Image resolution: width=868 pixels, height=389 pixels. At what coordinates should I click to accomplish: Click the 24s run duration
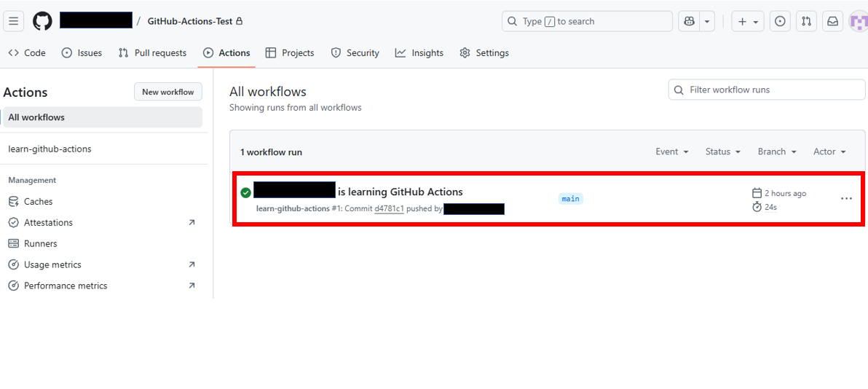(x=770, y=207)
